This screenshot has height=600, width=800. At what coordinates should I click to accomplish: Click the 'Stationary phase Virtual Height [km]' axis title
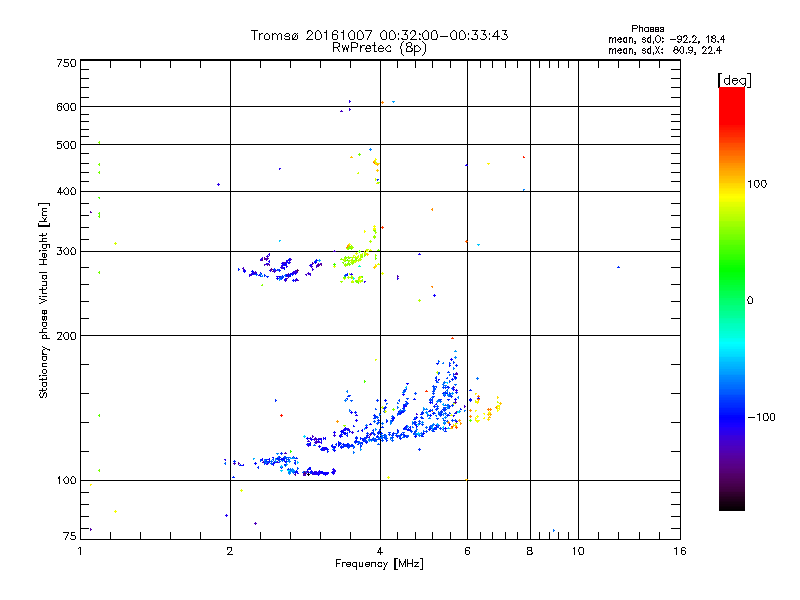tap(43, 300)
